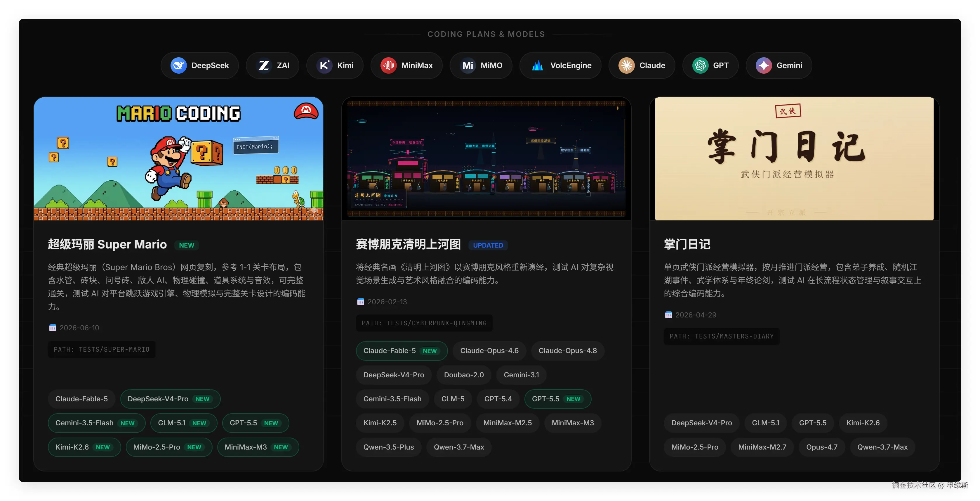Screen dimensions: 980x501
Task: Click the DeepSeek whale logo icon
Action: tap(178, 65)
